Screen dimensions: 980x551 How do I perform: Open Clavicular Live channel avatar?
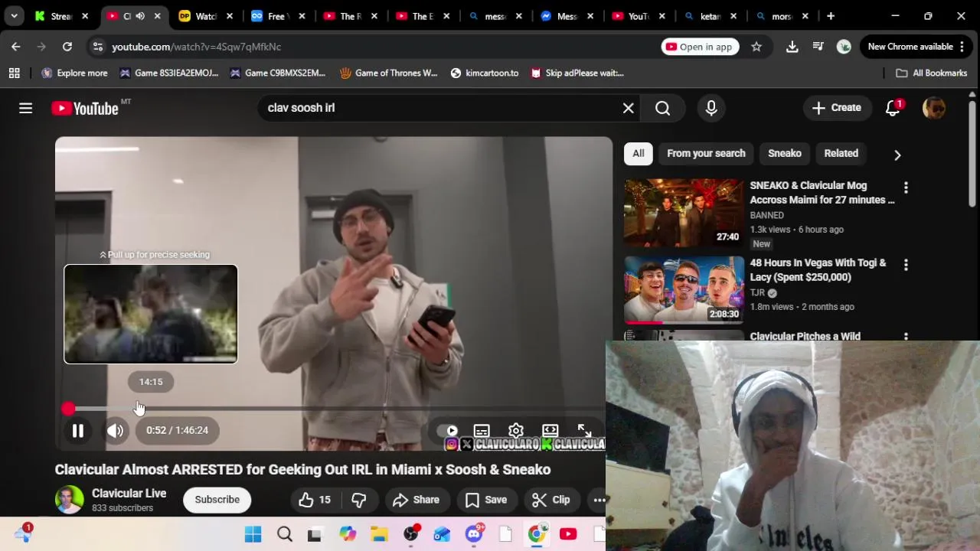click(69, 500)
